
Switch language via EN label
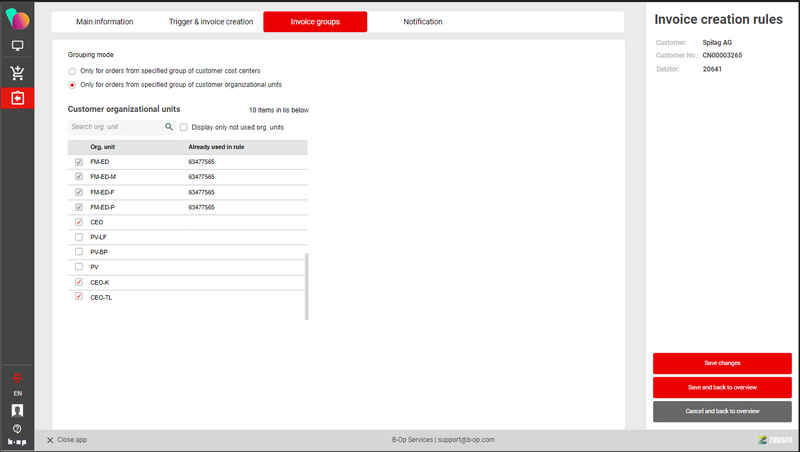17,393
